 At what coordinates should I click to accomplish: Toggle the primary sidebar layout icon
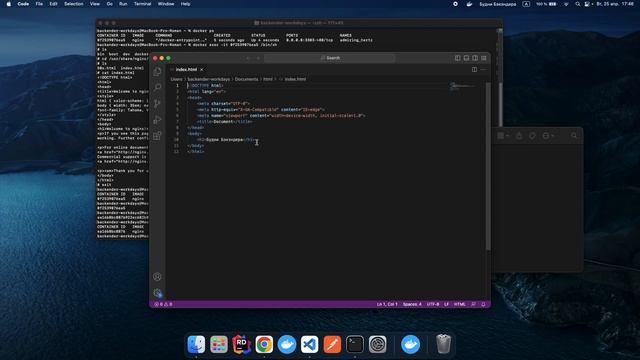point(458,58)
